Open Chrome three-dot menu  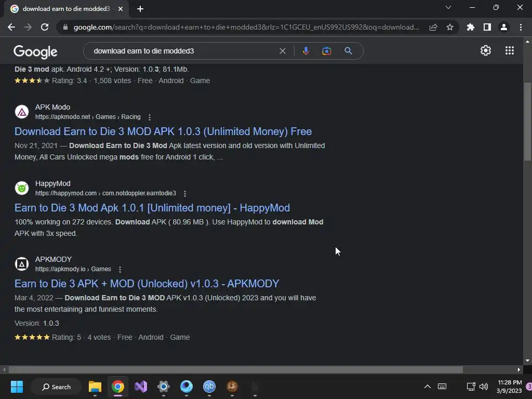point(521,27)
